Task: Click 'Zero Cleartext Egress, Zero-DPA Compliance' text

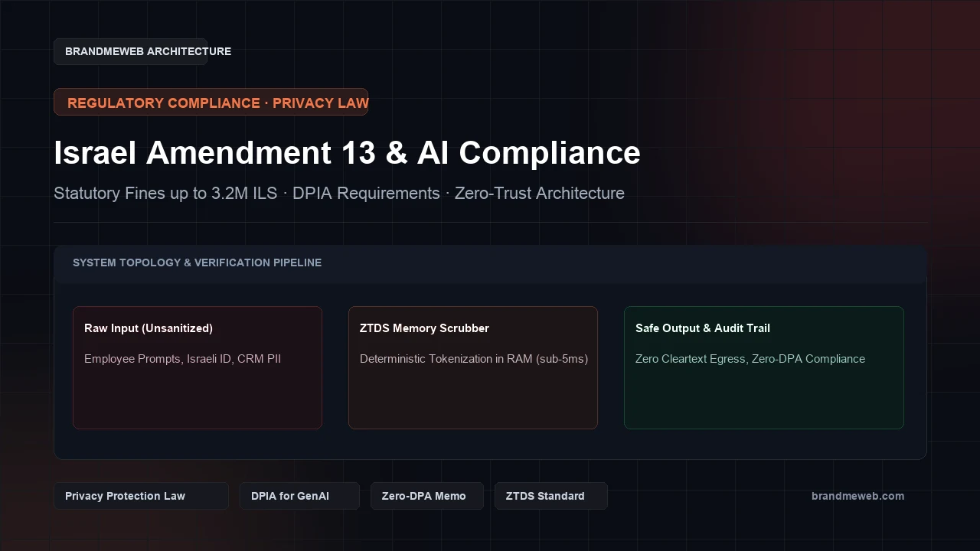Action: (750, 359)
